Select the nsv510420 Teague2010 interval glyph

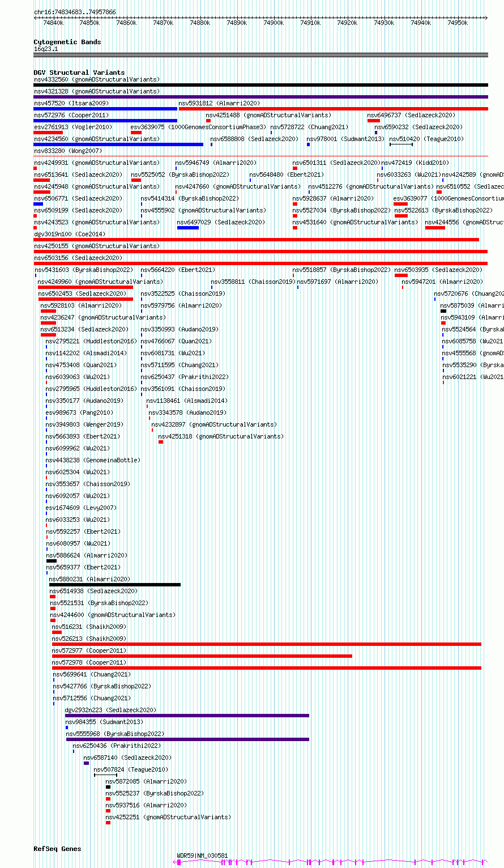pos(401,144)
